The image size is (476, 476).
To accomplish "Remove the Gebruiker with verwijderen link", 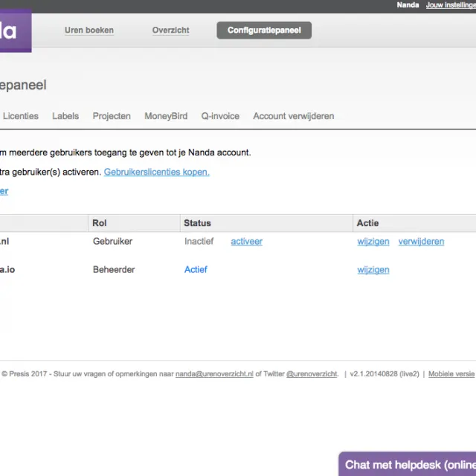I will (x=421, y=242).
